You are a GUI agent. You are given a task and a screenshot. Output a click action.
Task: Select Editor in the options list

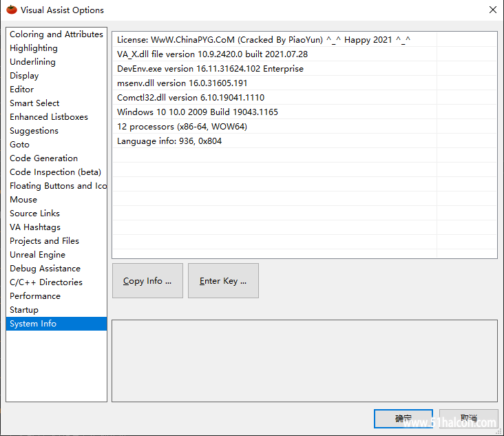pyautogui.click(x=56, y=90)
